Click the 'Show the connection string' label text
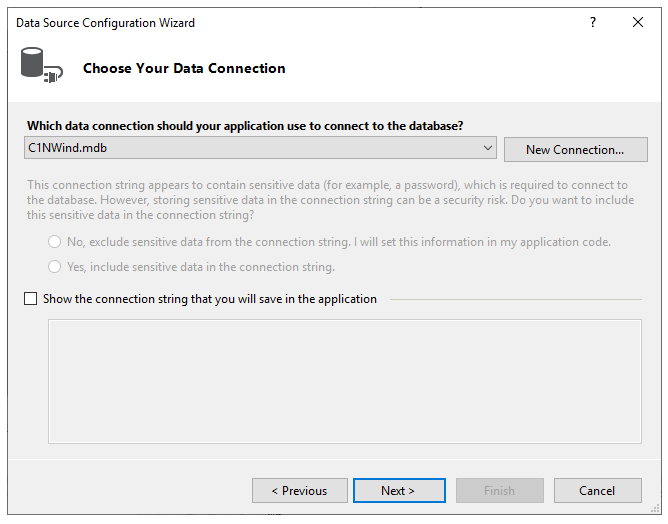The width and height of the screenshot is (668, 524). coord(210,299)
